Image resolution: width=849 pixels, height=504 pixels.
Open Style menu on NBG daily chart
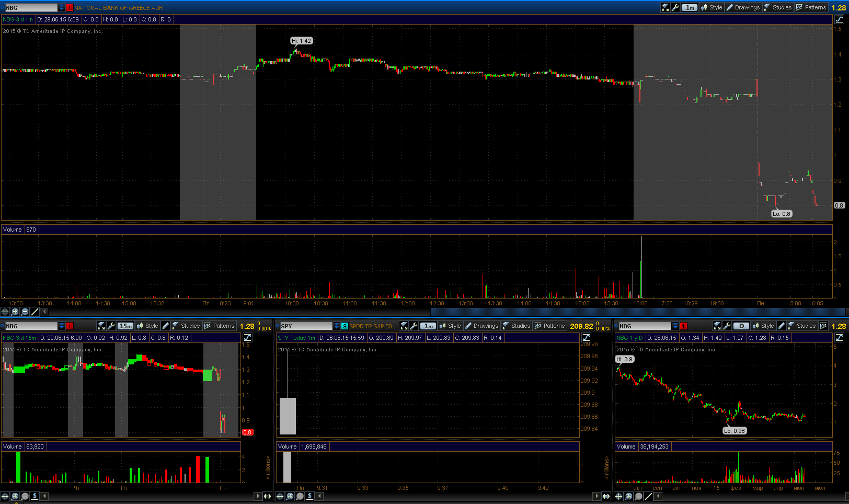tap(763, 326)
